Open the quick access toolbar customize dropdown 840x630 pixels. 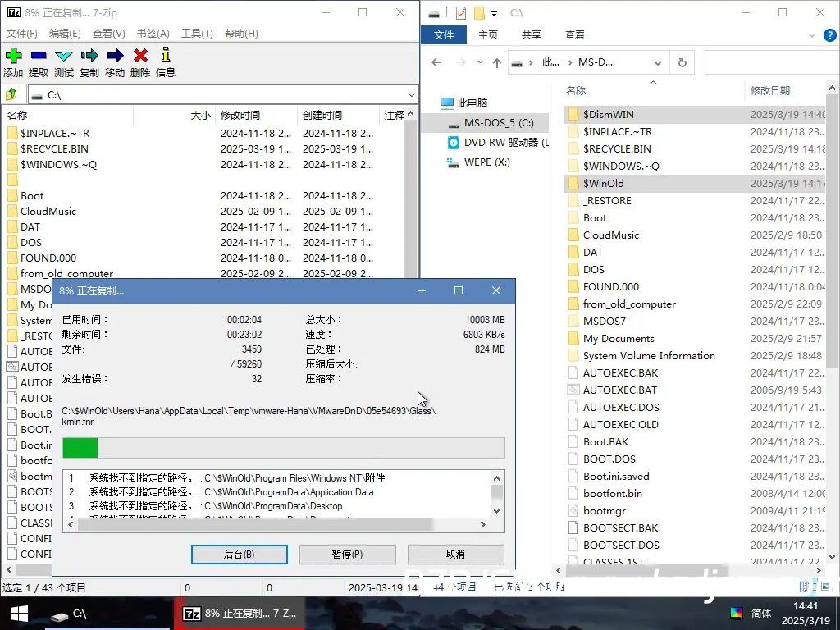pyautogui.click(x=494, y=13)
